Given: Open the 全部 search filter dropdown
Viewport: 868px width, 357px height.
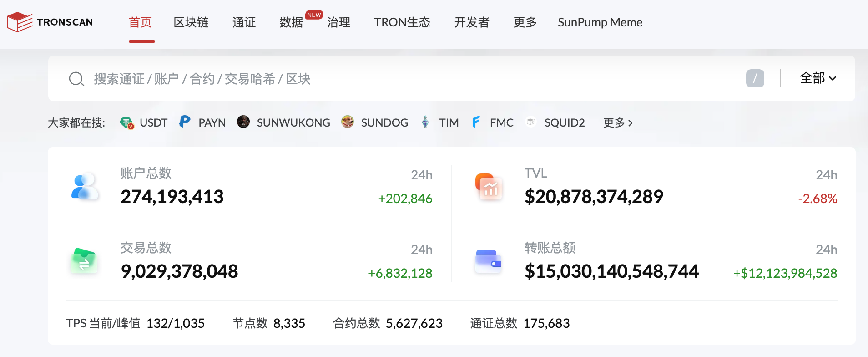Looking at the screenshot, I should pyautogui.click(x=818, y=78).
